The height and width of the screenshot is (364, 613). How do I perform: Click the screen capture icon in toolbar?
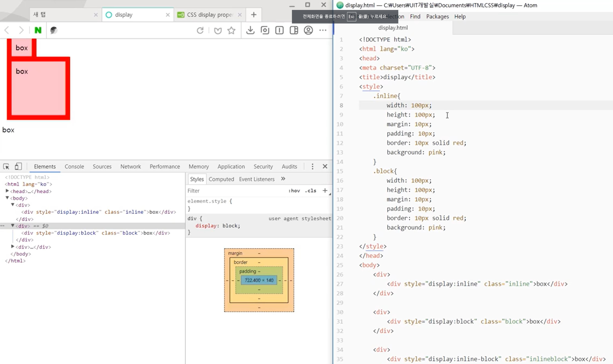click(265, 30)
